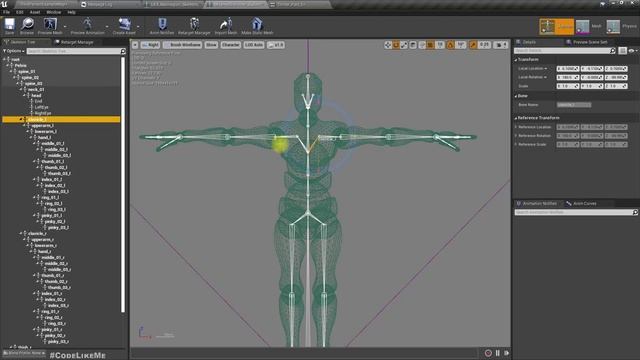
Task: Click the Import Mesh toolbar icon
Action: click(225, 24)
